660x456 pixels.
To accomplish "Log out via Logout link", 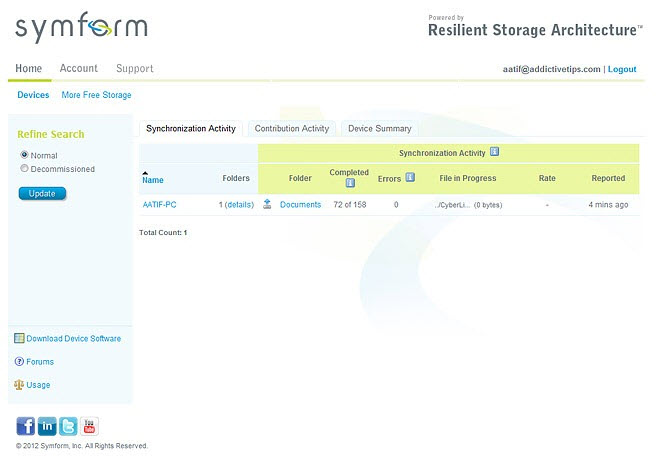I will tap(622, 69).
